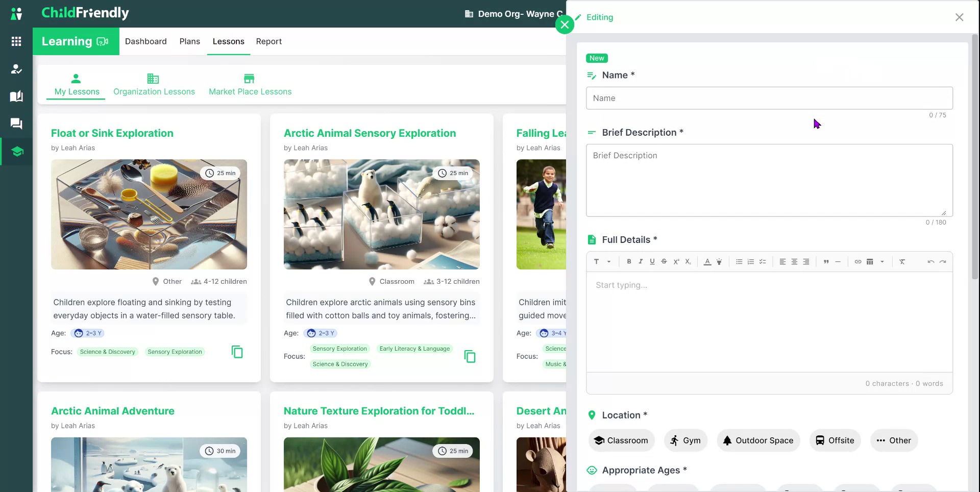Click the Brief Description text area
980x492 pixels.
(769, 180)
